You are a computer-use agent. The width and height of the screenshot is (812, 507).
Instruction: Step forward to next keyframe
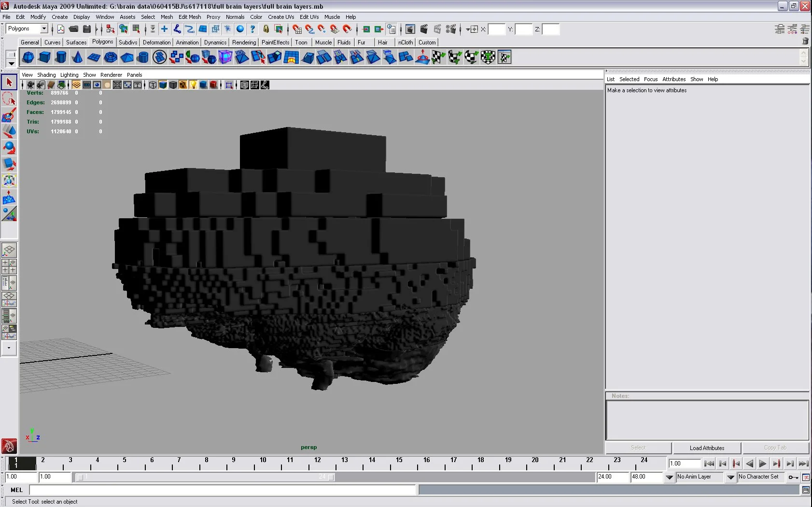click(776, 464)
